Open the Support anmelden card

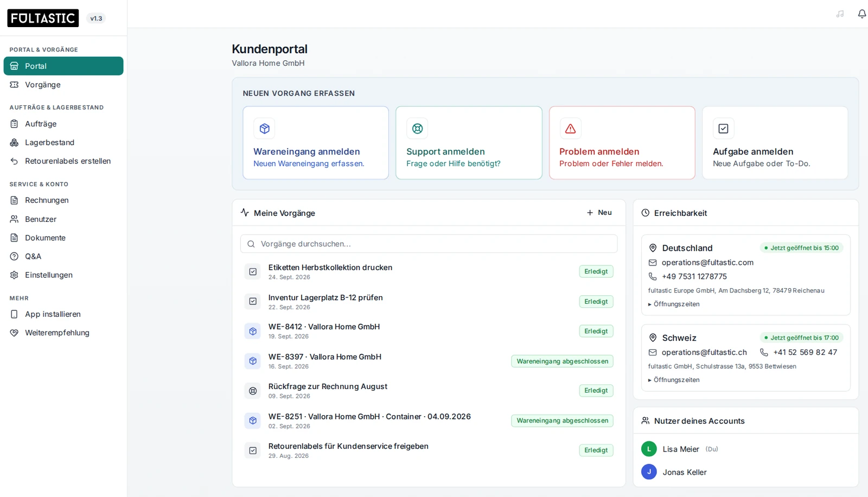[469, 143]
